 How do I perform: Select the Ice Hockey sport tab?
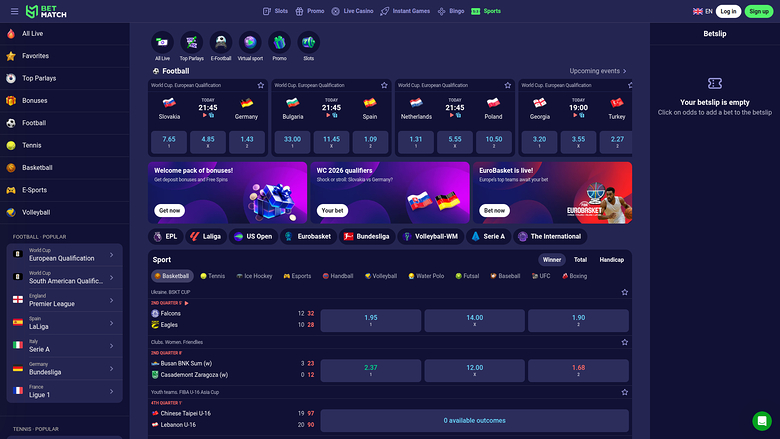click(254, 276)
